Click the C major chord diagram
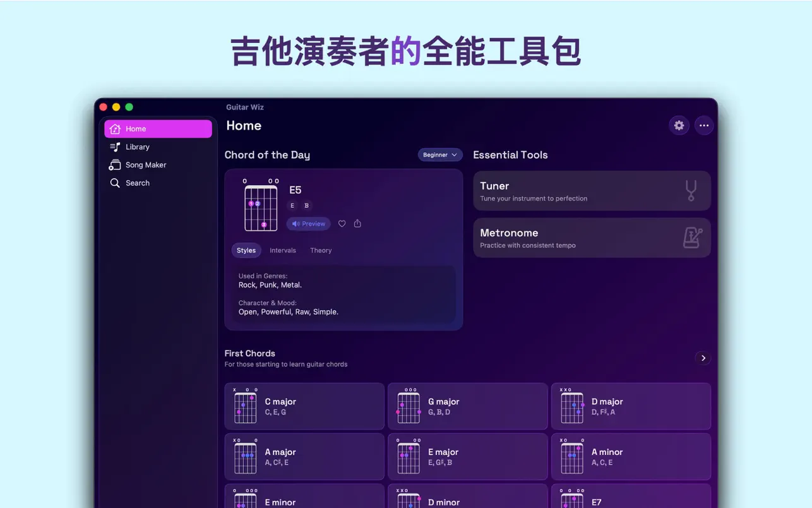812x508 pixels. [x=246, y=406]
